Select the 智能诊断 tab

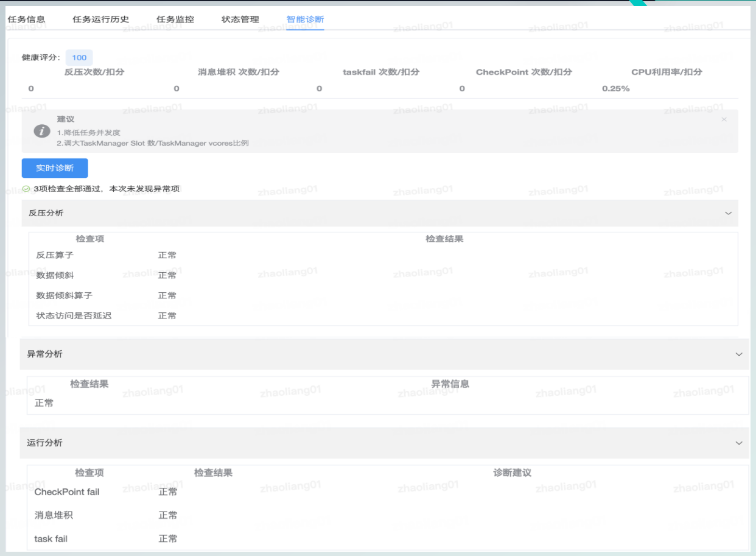coord(305,19)
